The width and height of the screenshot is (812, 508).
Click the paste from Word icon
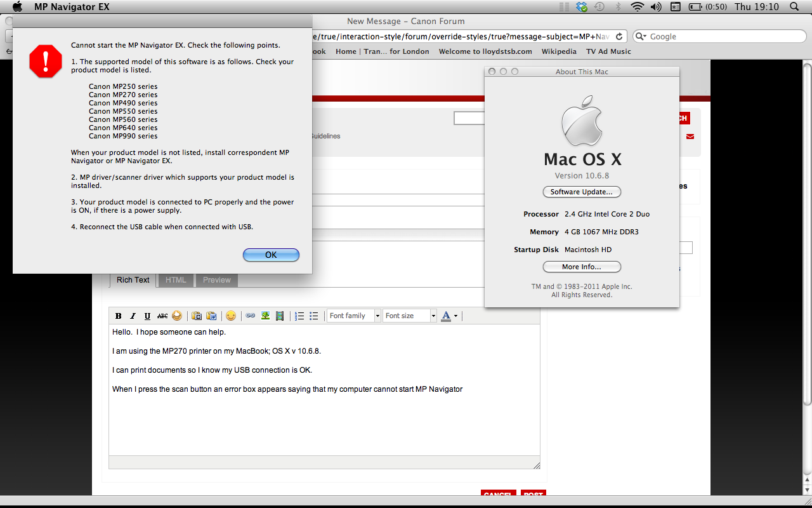tap(211, 316)
